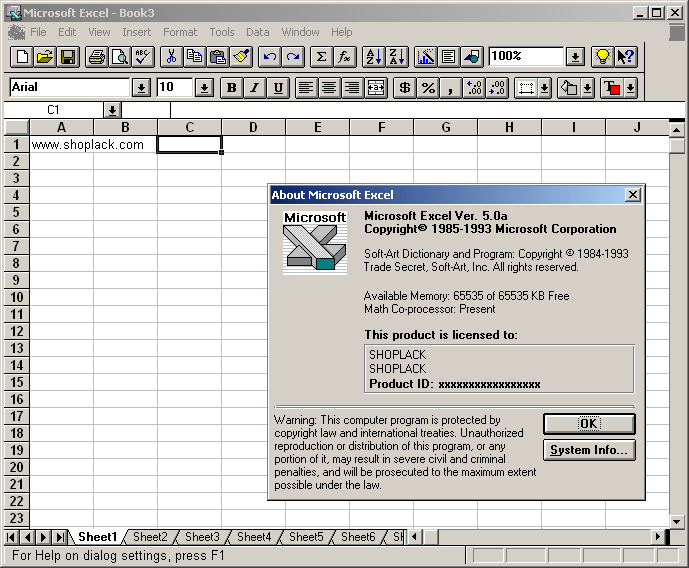Open the Zoom 100% dropdown arrow

pyautogui.click(x=575, y=57)
